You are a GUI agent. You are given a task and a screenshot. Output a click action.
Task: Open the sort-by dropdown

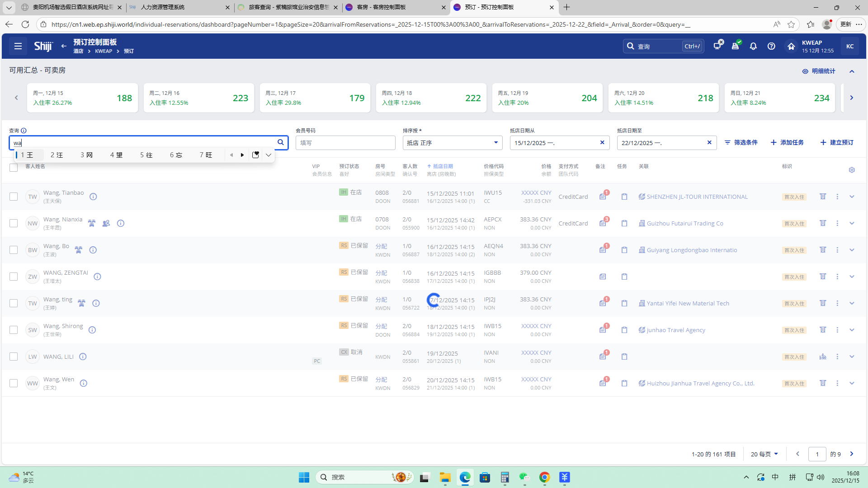(x=452, y=143)
